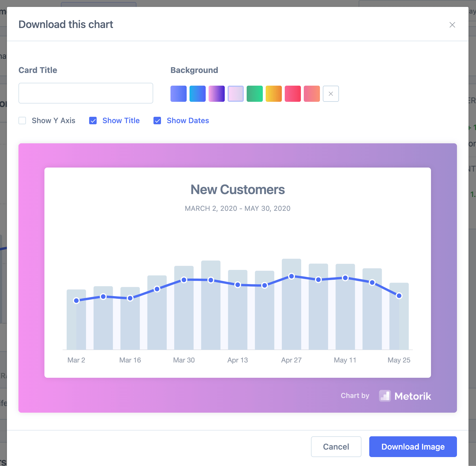Pick the coral-peach gradient background
This screenshot has width=476, height=466.
click(312, 94)
